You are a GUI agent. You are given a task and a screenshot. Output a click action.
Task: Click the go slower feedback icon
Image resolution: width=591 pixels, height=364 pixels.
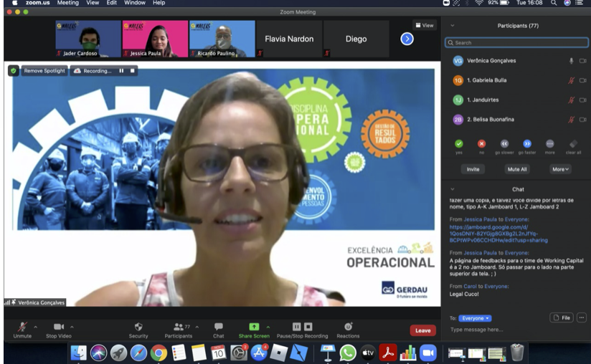coord(504,144)
